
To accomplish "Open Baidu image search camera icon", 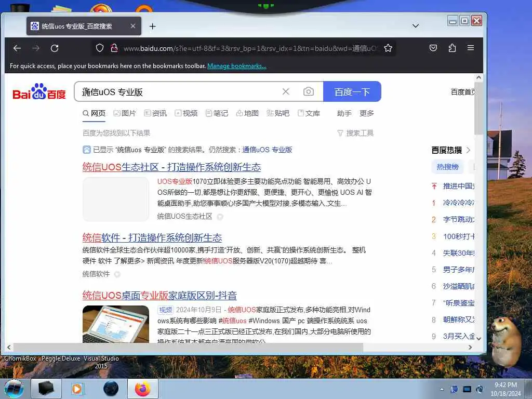I will [309, 91].
